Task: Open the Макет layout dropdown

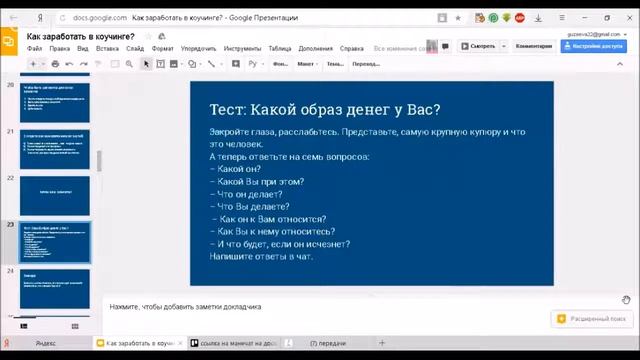Action: pos(307,64)
